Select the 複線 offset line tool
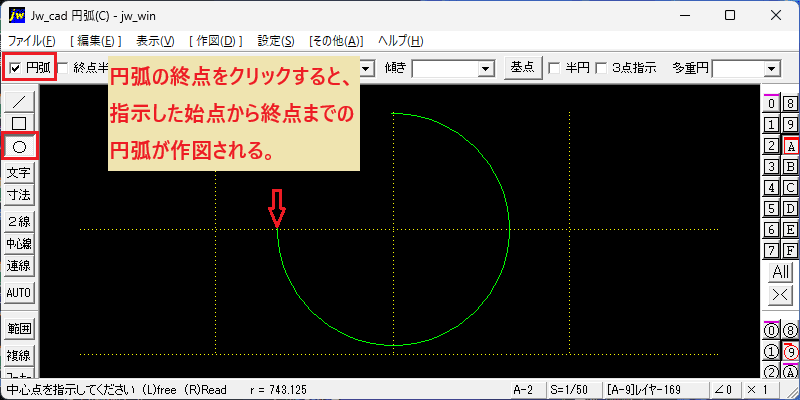The width and height of the screenshot is (800, 400). click(x=19, y=355)
